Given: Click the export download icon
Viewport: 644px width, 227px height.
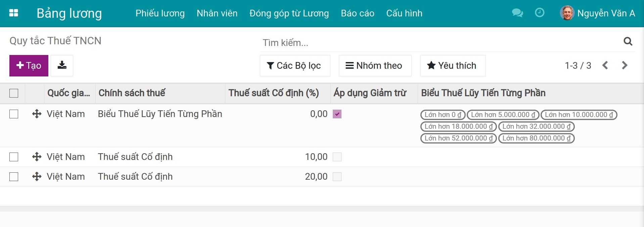Looking at the screenshot, I should pos(62,65).
